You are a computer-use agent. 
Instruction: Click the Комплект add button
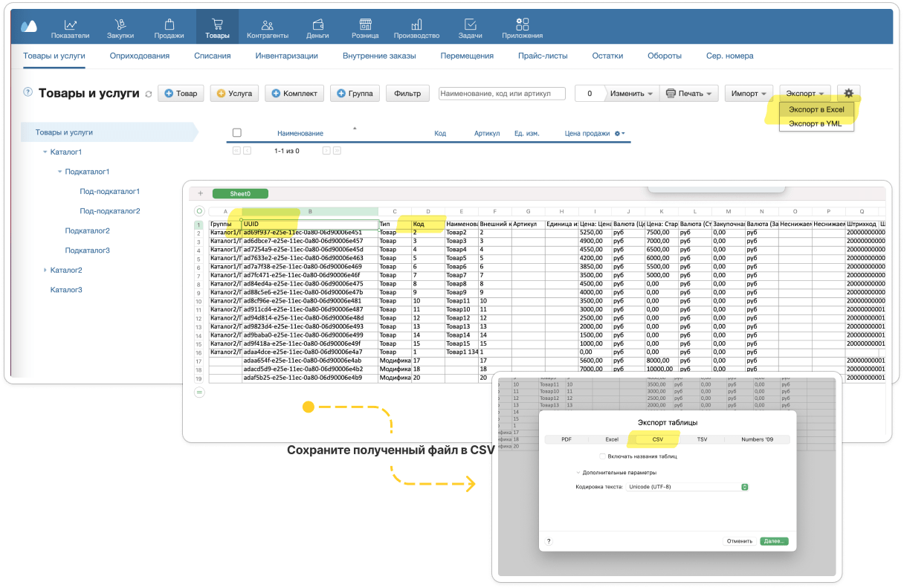pyautogui.click(x=294, y=93)
